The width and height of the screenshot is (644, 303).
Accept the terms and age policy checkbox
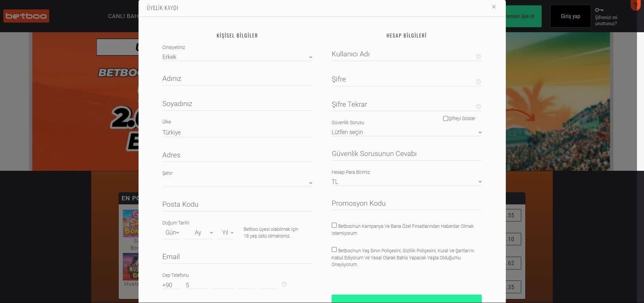(x=334, y=250)
